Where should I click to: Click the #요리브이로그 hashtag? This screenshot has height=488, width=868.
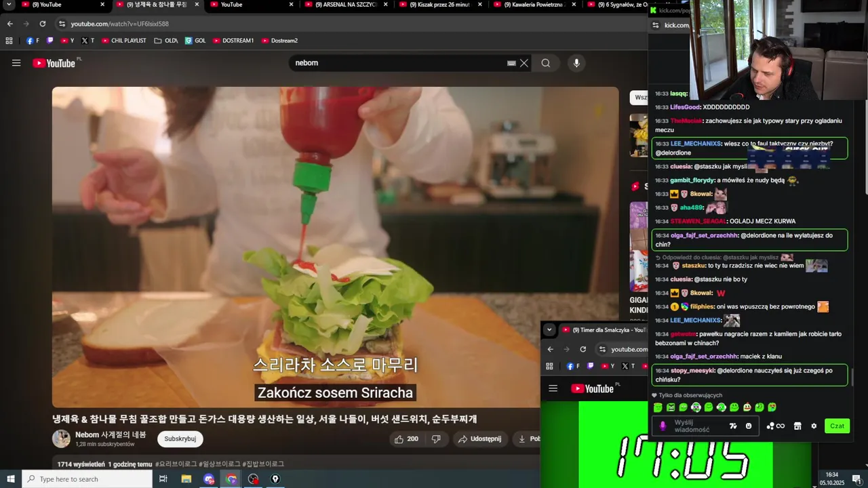tap(176, 464)
